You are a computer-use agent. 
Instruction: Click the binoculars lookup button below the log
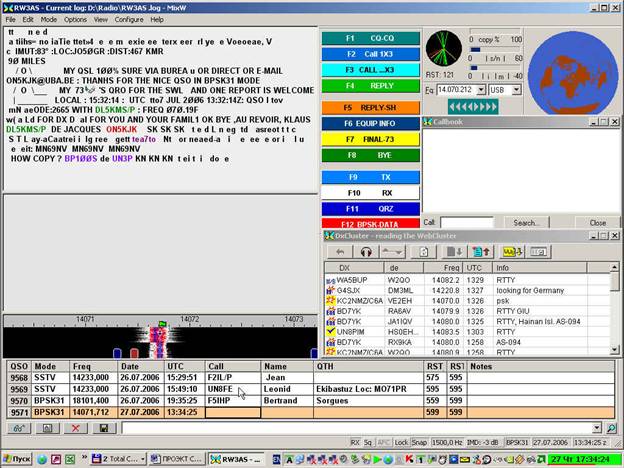[19, 428]
